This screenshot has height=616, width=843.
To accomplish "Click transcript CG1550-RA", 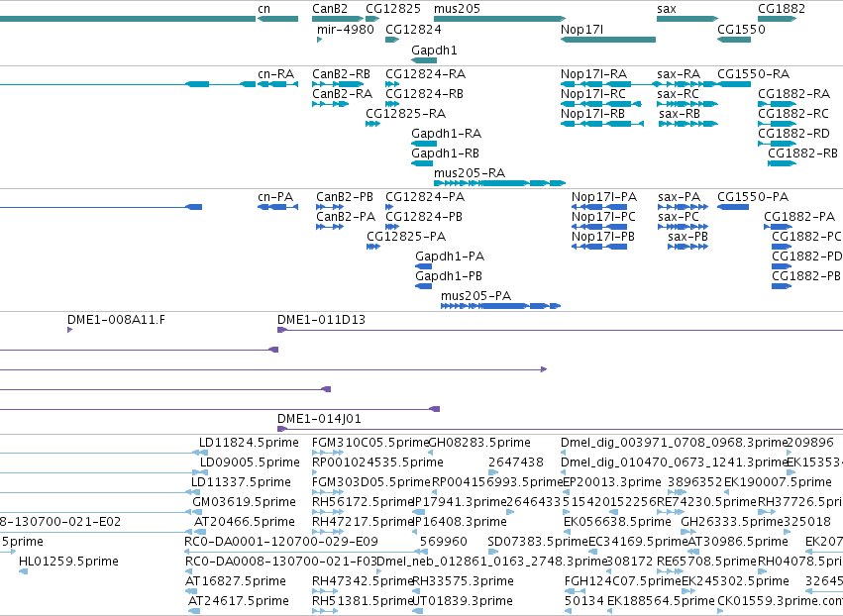I will click(753, 73).
